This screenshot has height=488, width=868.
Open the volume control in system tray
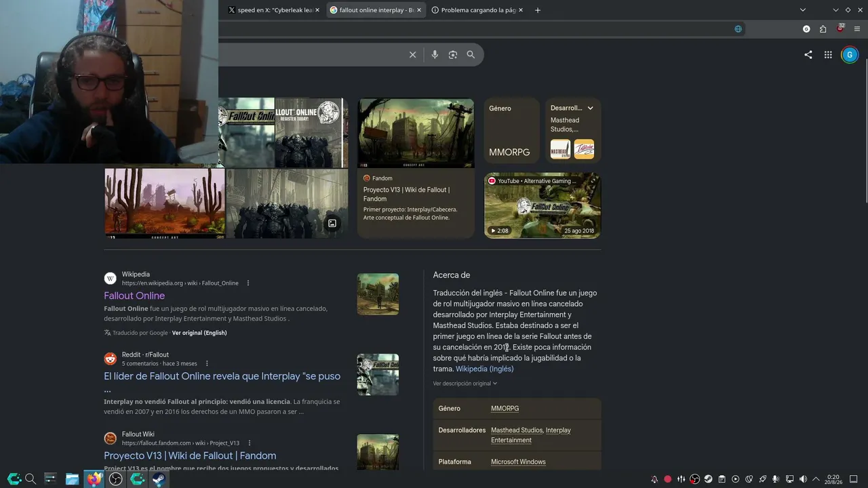tap(803, 479)
